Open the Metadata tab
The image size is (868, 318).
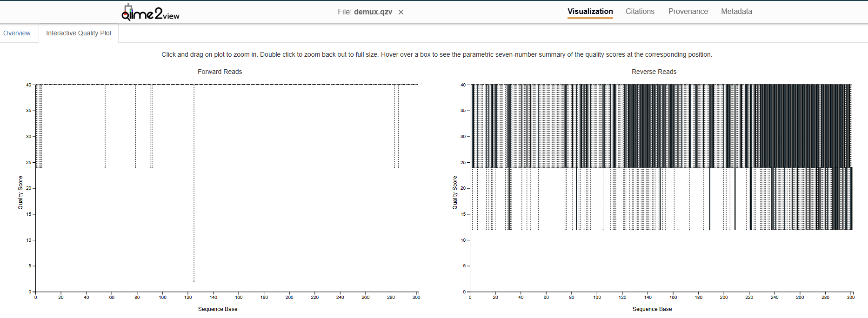(x=736, y=12)
